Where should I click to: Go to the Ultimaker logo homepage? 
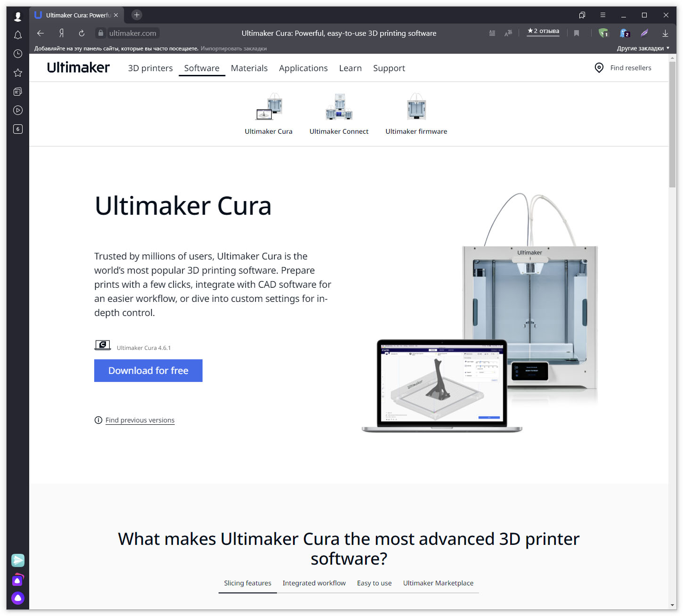(x=79, y=68)
